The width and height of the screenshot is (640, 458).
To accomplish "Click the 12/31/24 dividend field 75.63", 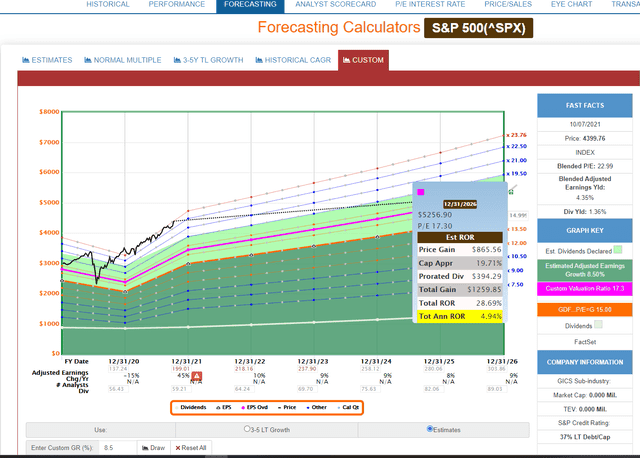I will click(369, 389).
